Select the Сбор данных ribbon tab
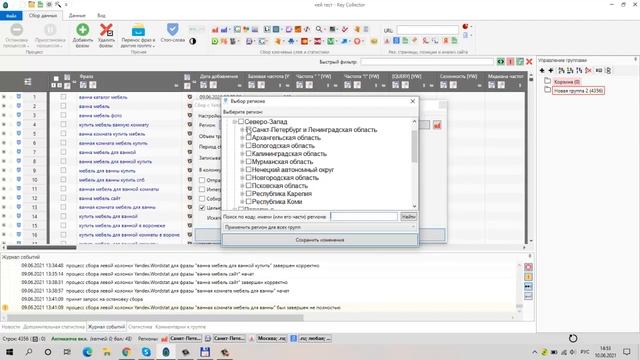This screenshot has width=640, height=360. pos(43,16)
